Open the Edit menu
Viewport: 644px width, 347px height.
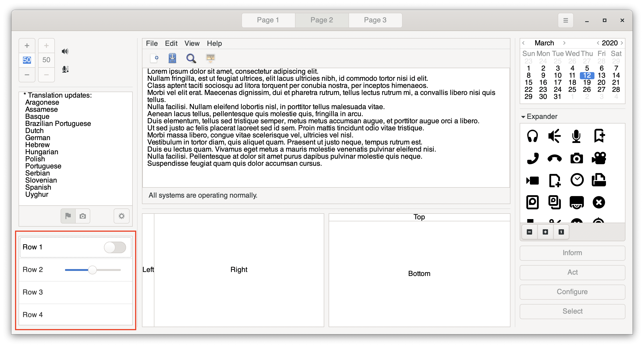point(171,43)
